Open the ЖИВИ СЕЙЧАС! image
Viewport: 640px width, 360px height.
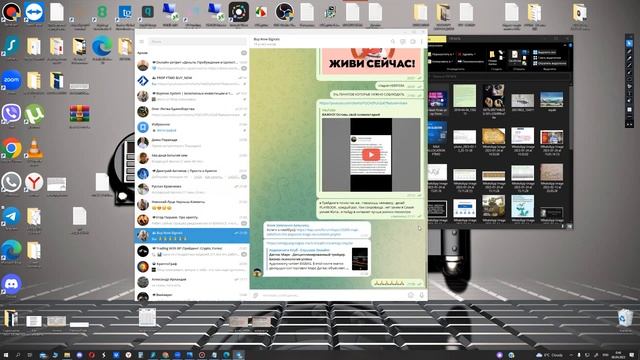pyautogui.click(x=371, y=61)
